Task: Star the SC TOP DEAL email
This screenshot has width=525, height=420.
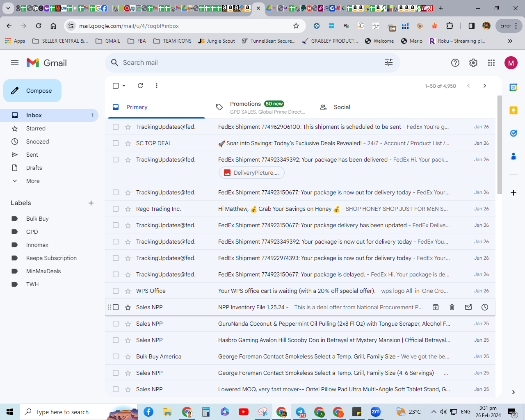Action: (128, 143)
